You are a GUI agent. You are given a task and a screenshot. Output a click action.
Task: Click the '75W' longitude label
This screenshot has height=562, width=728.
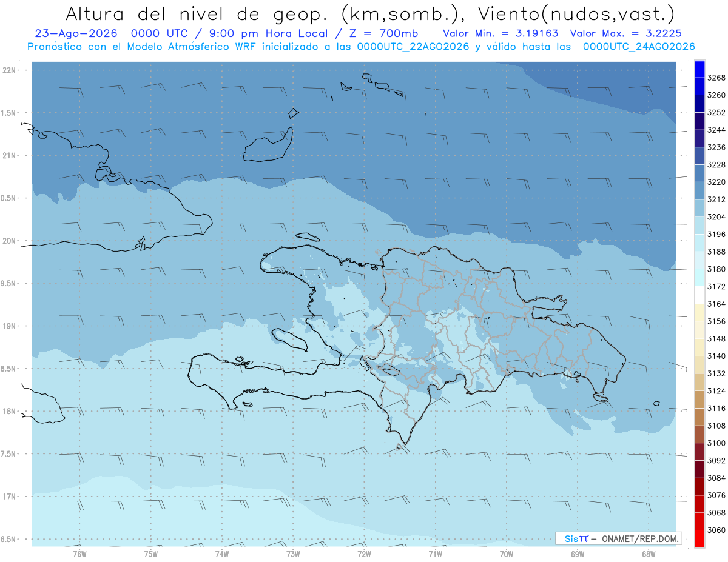tap(151, 554)
